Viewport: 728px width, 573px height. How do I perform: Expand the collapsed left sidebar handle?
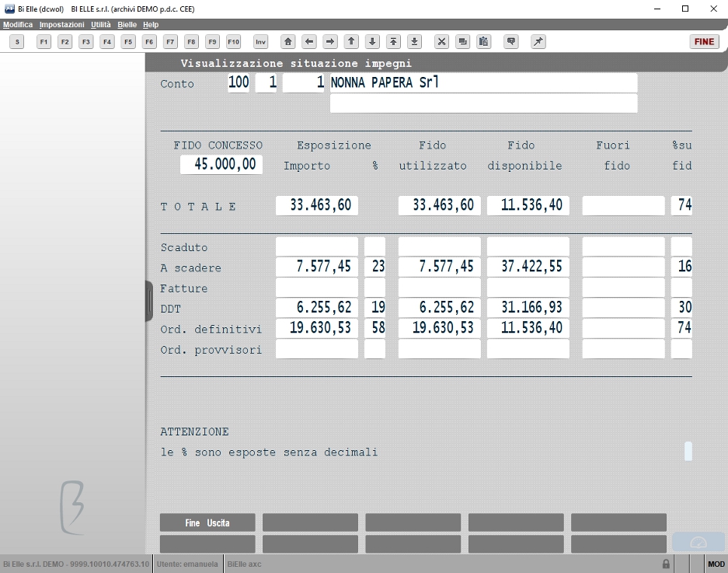point(149,301)
